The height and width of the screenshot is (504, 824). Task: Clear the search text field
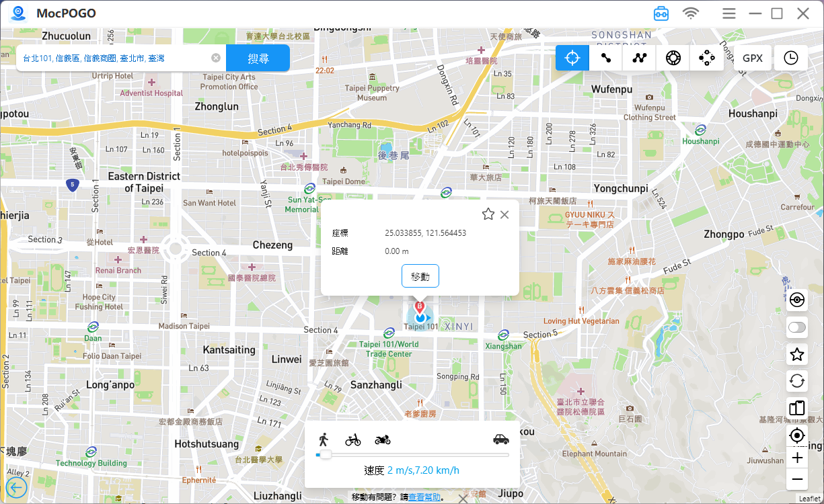(x=216, y=58)
